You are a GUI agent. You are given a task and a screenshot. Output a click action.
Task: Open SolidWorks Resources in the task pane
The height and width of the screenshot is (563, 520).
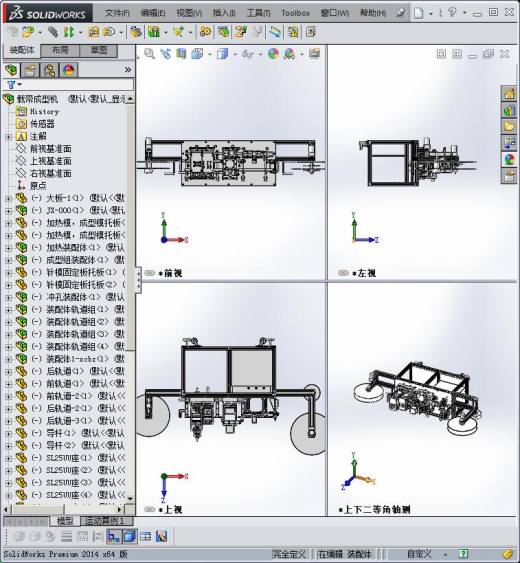509,94
